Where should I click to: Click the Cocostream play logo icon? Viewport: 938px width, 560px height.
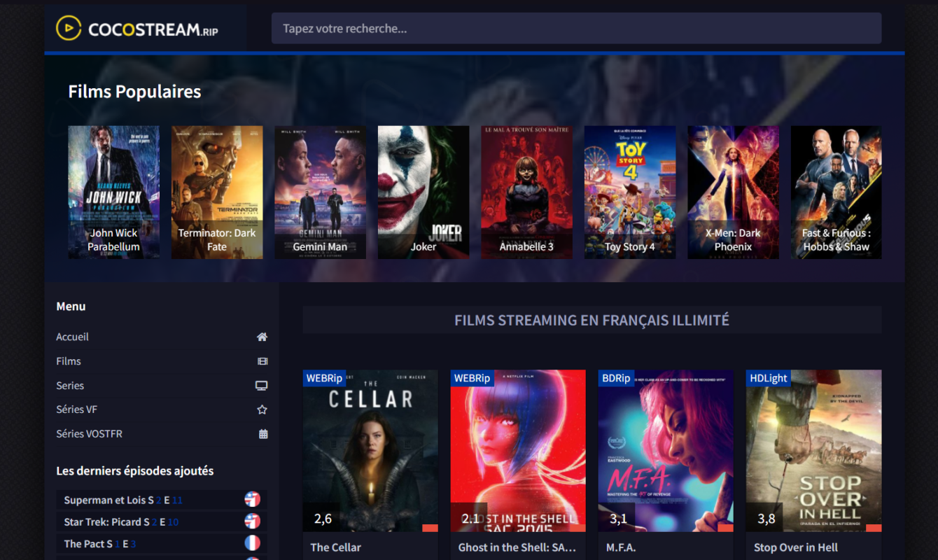(69, 28)
